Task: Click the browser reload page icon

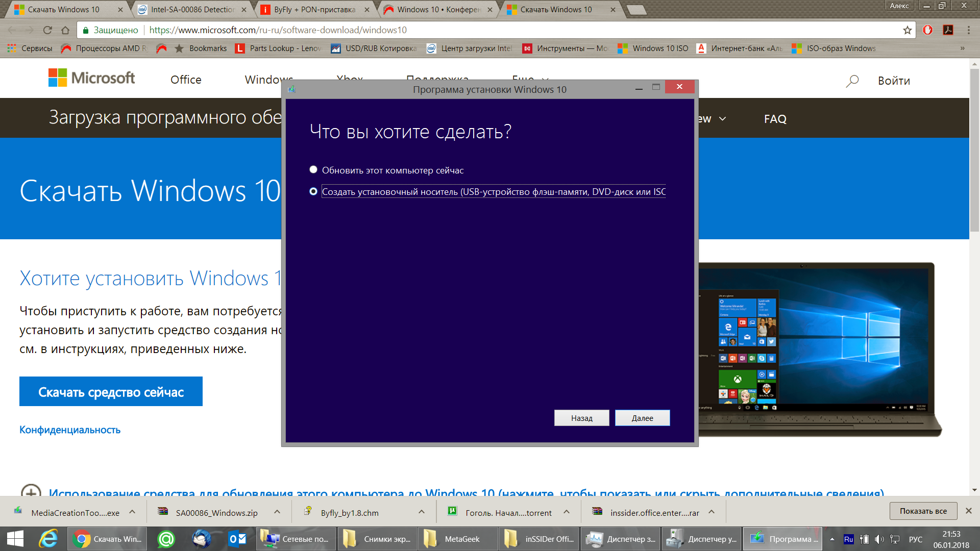Action: pyautogui.click(x=47, y=30)
